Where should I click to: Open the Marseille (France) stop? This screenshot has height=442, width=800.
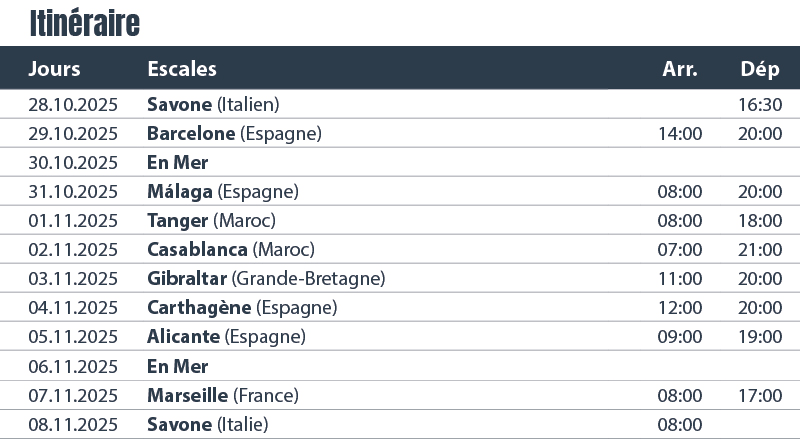point(222,395)
